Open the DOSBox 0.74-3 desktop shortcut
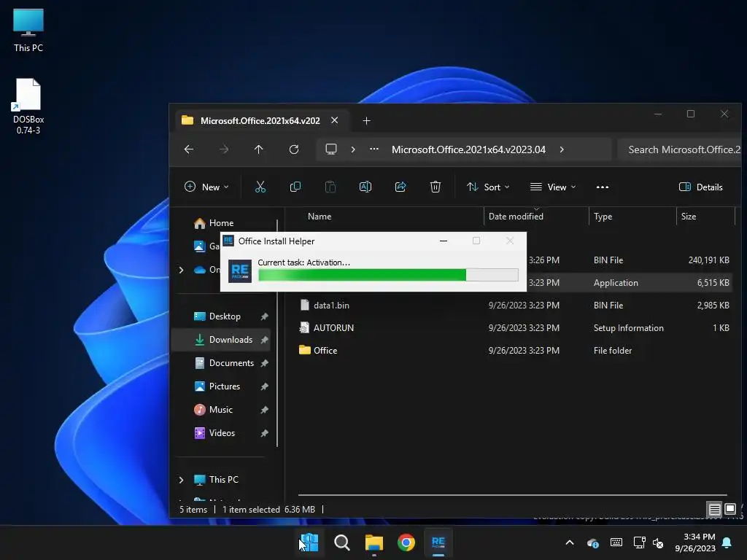 pos(28,106)
